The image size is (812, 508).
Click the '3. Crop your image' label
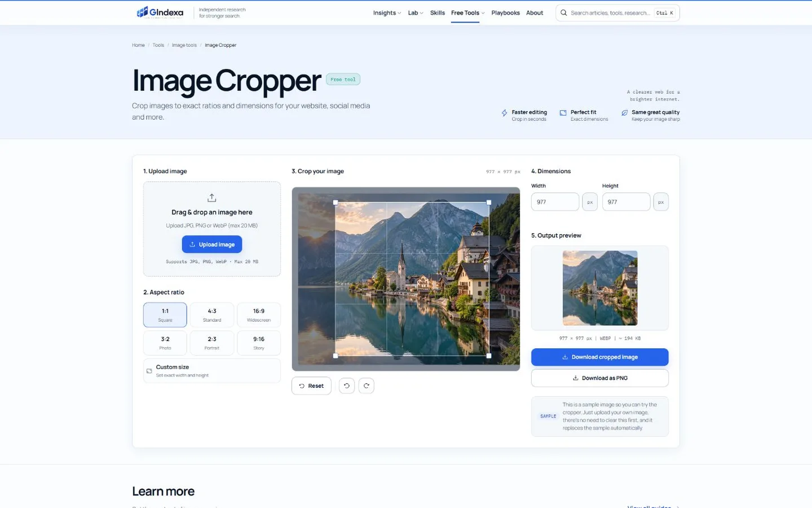click(x=317, y=171)
